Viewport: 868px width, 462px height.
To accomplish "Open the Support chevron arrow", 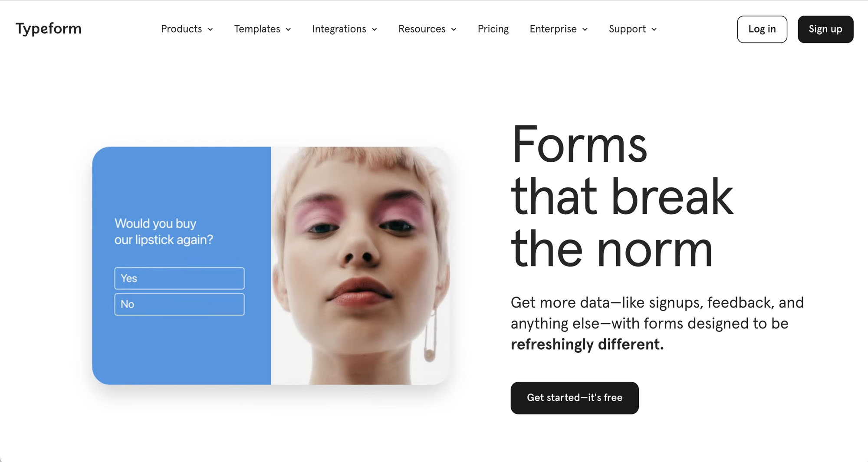I will point(654,29).
